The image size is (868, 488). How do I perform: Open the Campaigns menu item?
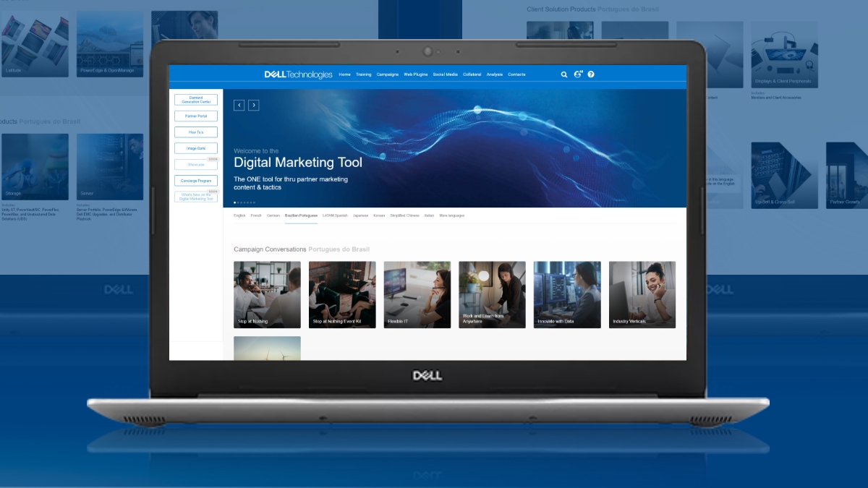coord(388,74)
